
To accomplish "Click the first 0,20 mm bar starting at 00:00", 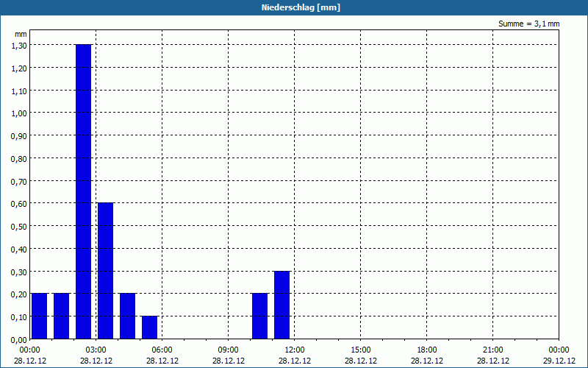I will [x=40, y=316].
